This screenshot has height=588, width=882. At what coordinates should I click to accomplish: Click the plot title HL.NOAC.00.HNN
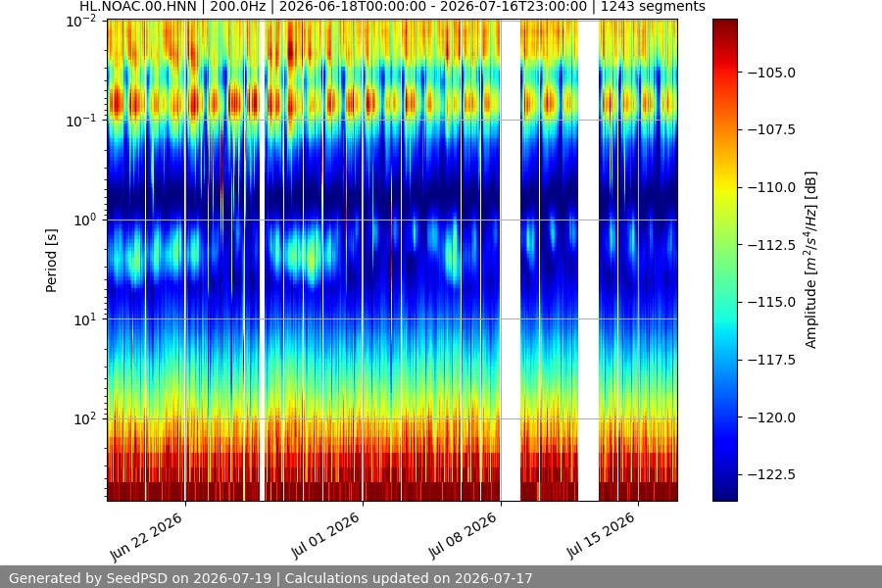click(x=138, y=7)
